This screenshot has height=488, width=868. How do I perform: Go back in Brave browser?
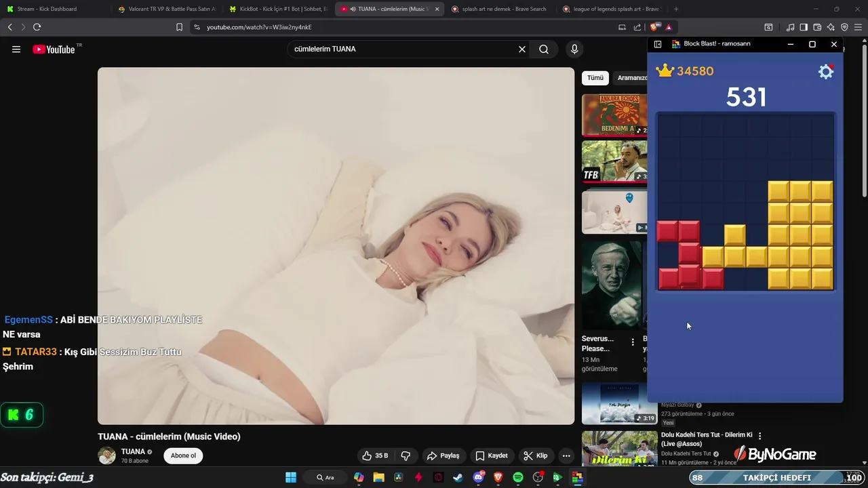9,27
